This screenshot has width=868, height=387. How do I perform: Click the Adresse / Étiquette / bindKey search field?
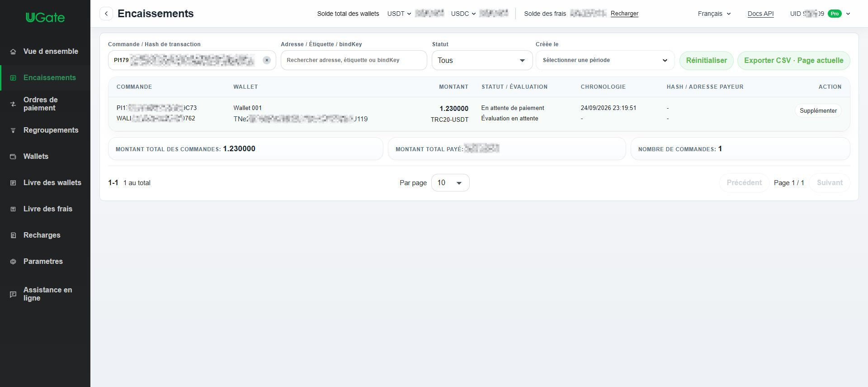354,60
